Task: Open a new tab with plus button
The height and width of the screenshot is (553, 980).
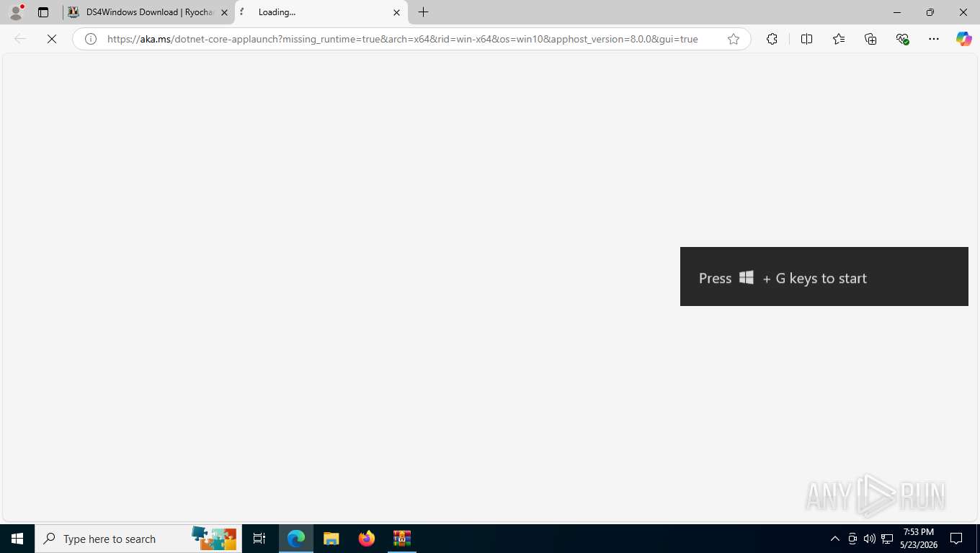Action: point(424,12)
